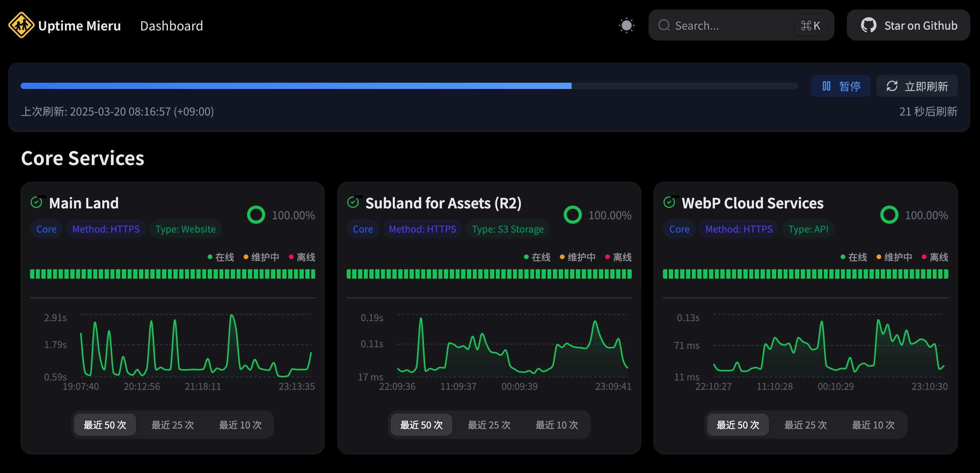The width and height of the screenshot is (980, 473).
Task: Click the Star on Github button
Action: (x=908, y=25)
